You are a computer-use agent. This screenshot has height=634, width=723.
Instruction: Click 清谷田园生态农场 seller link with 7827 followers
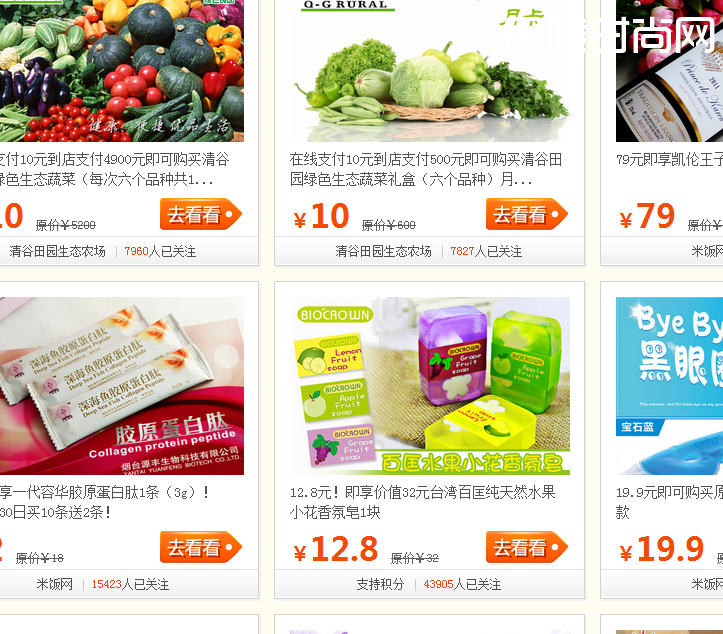383,251
